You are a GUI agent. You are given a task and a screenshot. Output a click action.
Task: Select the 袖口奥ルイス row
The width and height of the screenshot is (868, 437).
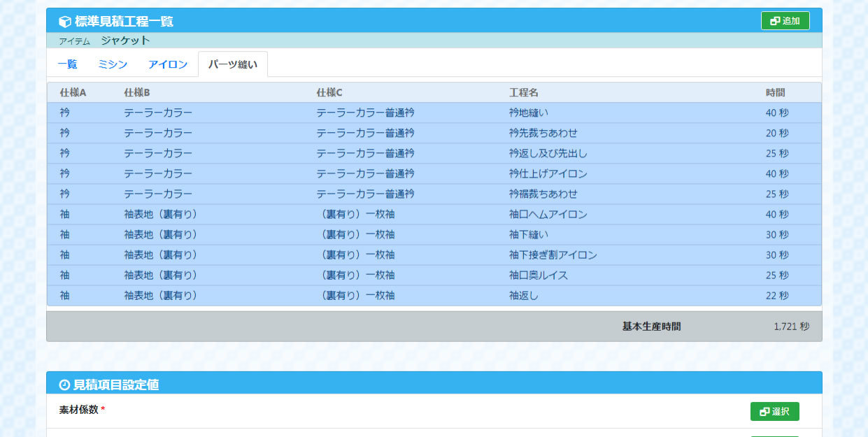coord(538,275)
